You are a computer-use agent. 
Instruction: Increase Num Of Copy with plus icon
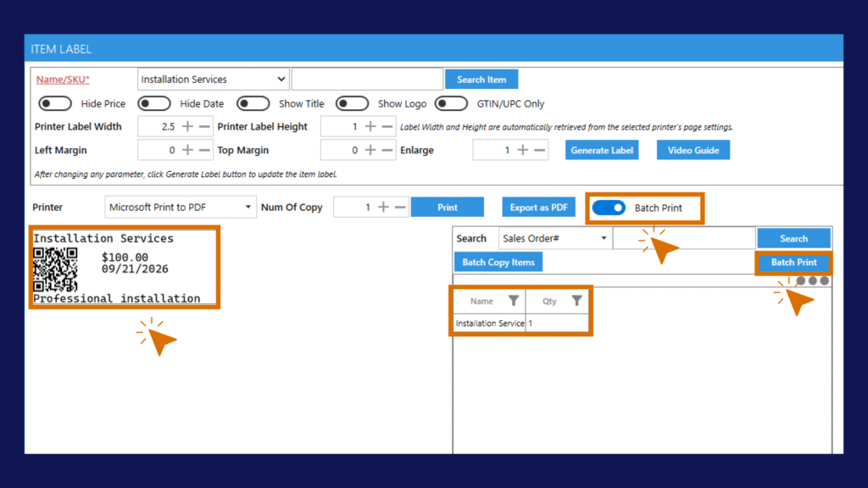pyautogui.click(x=383, y=208)
